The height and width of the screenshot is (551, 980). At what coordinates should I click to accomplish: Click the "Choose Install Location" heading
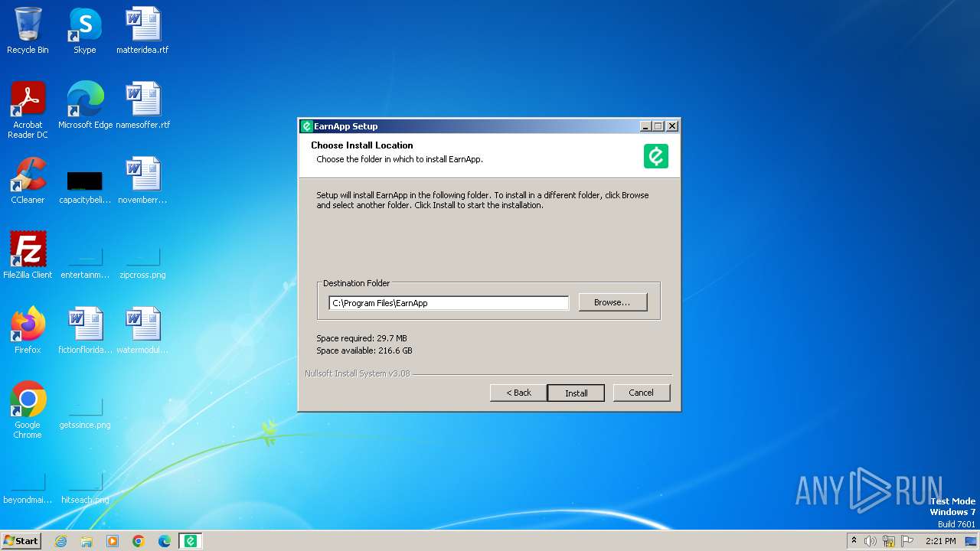(362, 145)
